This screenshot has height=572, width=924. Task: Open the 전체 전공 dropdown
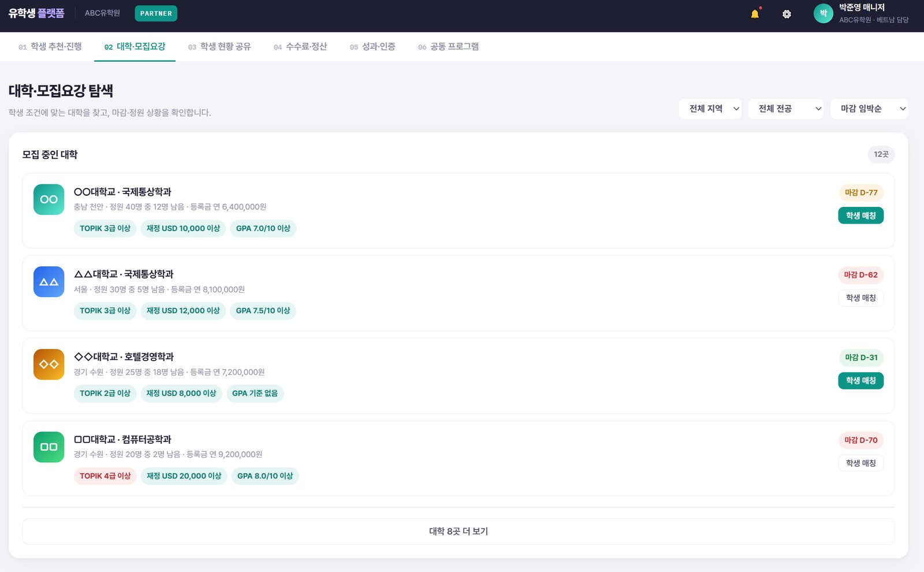click(786, 109)
